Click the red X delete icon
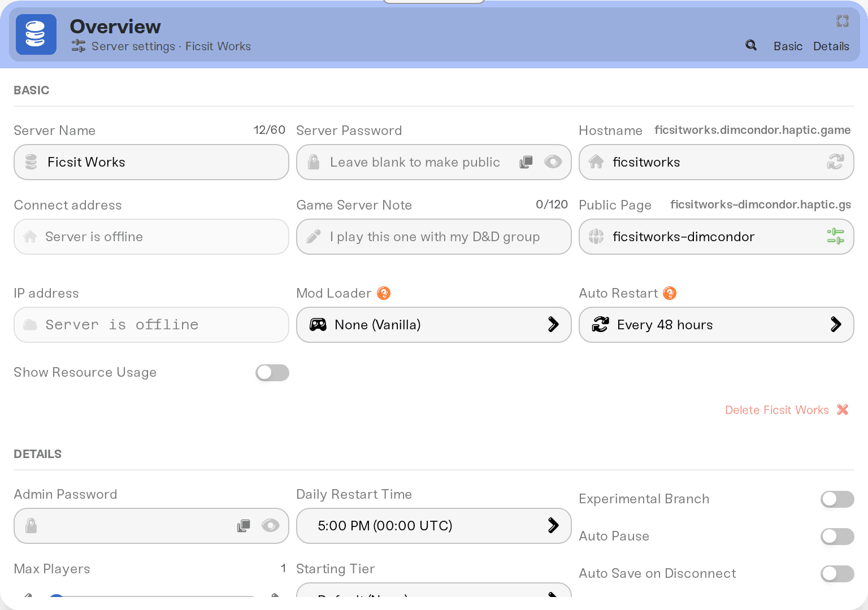Image resolution: width=868 pixels, height=610 pixels. click(x=843, y=409)
